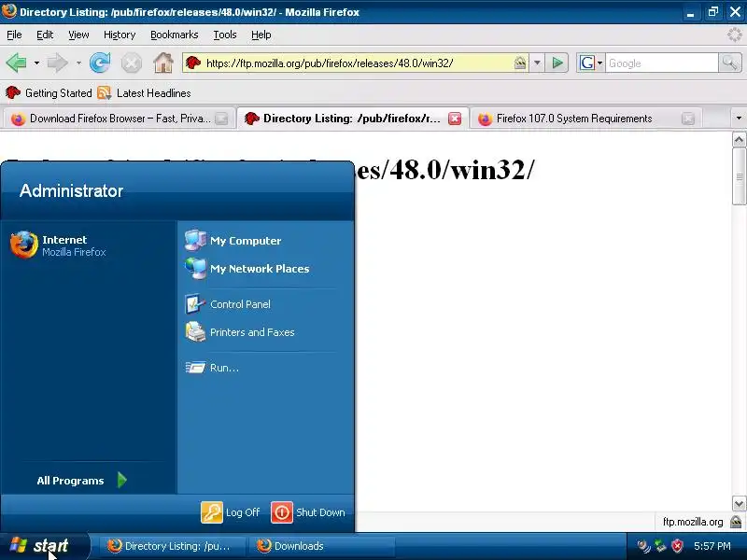Click the grey Forward arrow button
Screen dimensions: 747x560
pyautogui.click(x=58, y=63)
